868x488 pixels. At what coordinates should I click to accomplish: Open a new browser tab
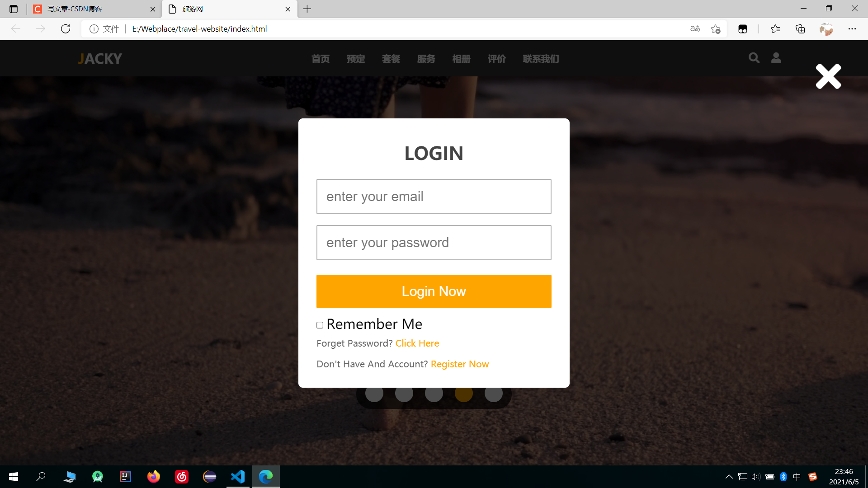(x=307, y=9)
